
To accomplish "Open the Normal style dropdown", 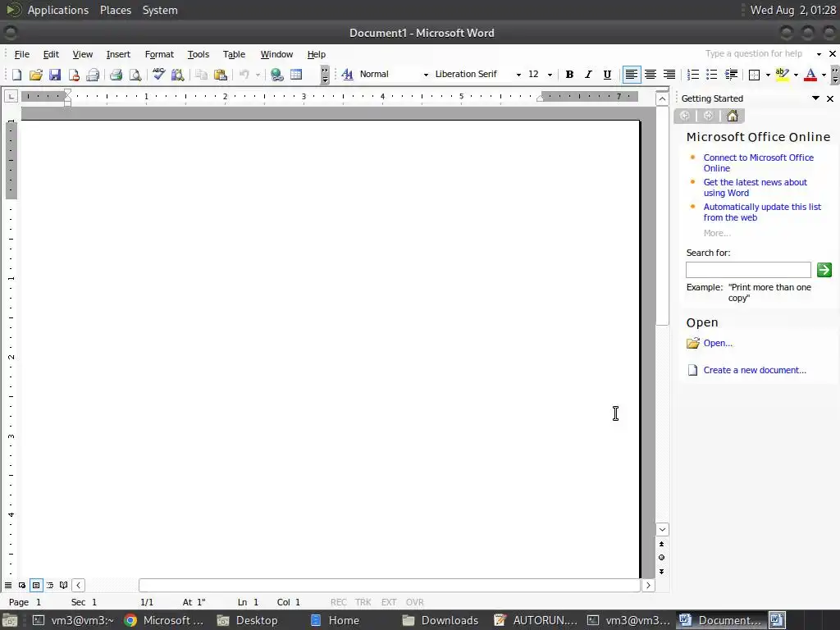I will pos(426,75).
